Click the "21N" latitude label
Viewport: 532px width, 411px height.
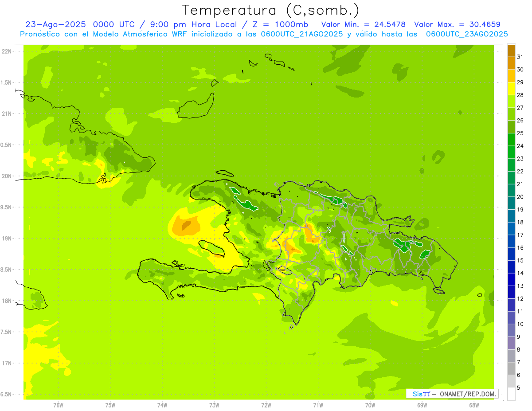7,114
